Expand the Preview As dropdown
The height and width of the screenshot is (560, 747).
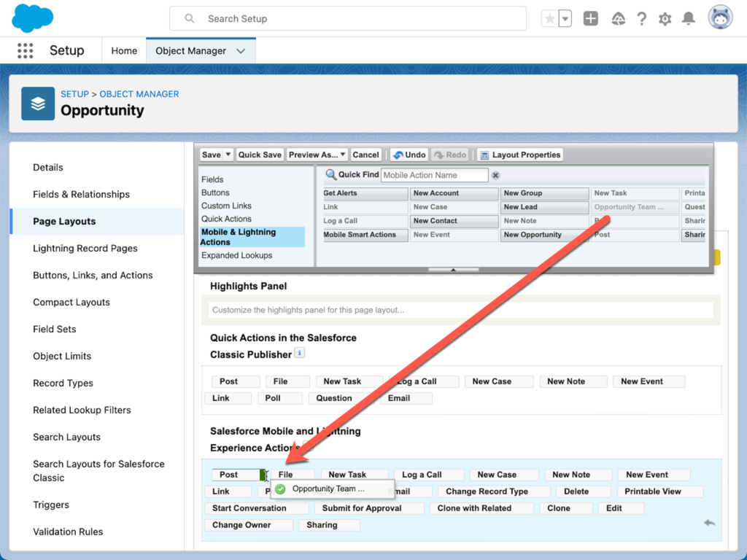click(342, 155)
